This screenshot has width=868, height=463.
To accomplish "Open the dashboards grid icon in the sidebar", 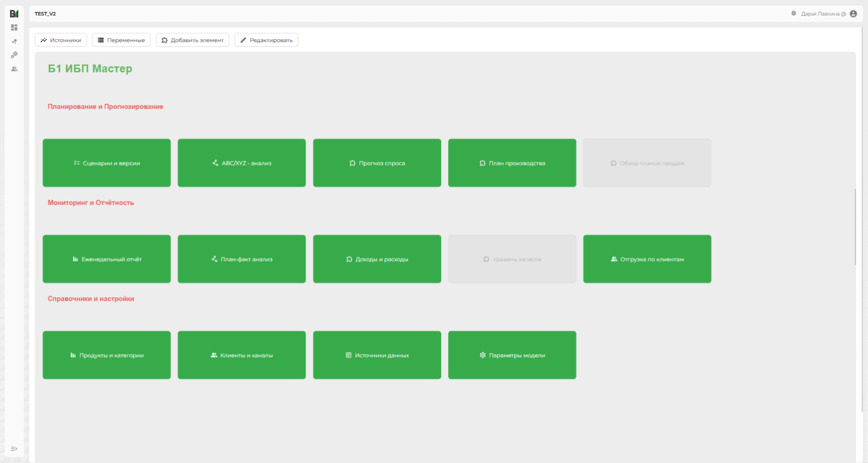I will pos(14,28).
